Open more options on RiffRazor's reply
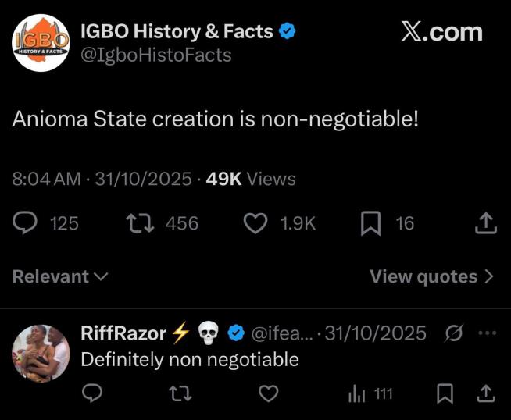 click(x=487, y=333)
